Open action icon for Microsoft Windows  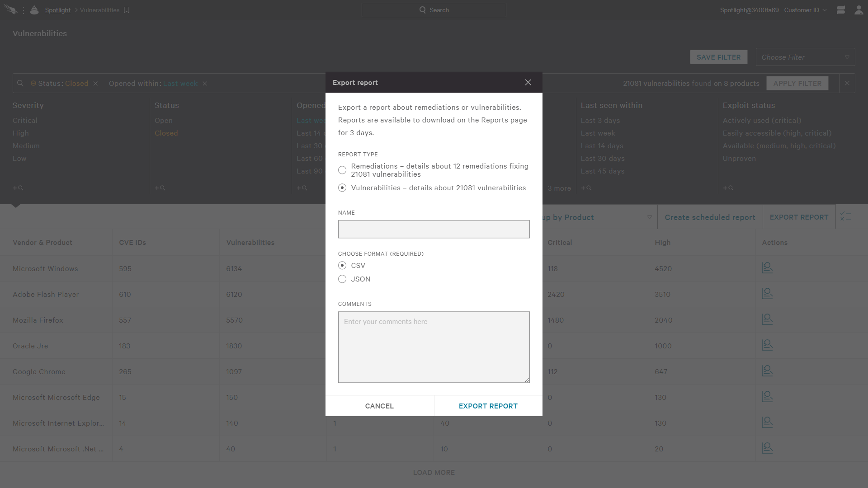coord(767,268)
